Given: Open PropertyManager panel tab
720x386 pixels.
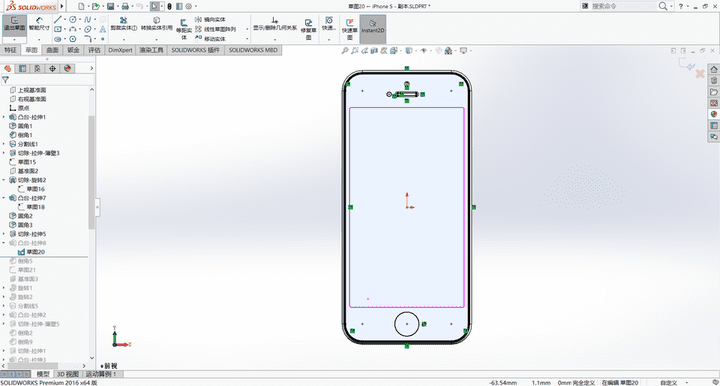Looking at the screenshot, I should 22,68.
